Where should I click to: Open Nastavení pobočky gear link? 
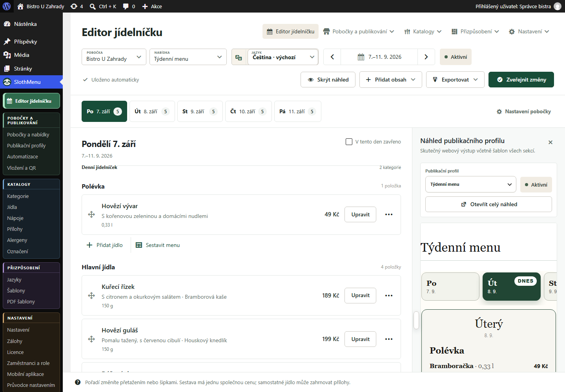coord(524,112)
